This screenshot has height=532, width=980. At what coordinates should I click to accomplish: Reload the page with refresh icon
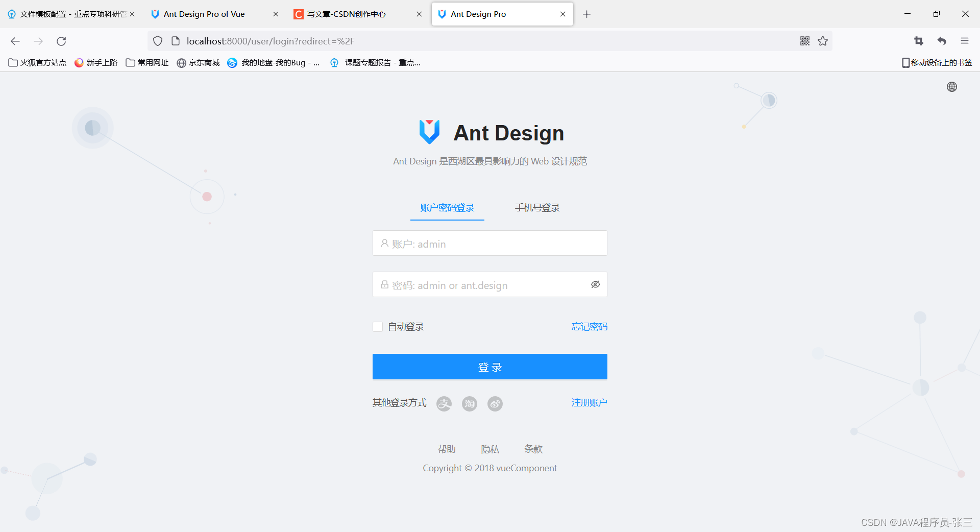click(61, 41)
